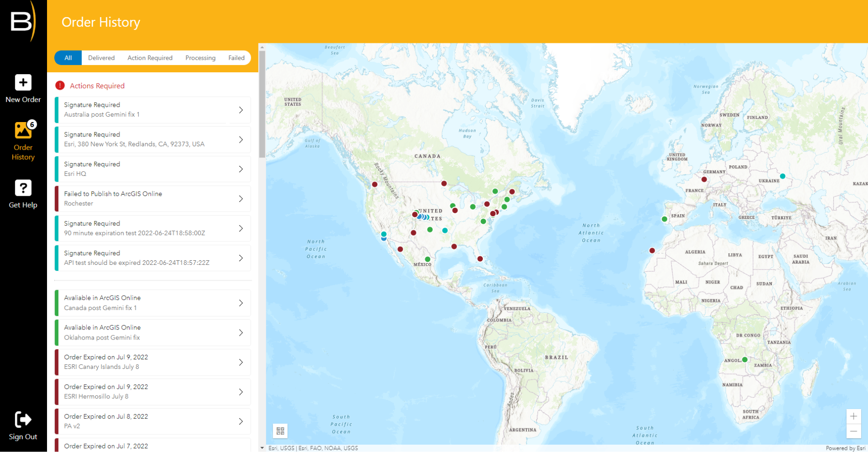Screen dimensions: 868x452
Task: Click the B logo at top left
Action: pyautogui.click(x=23, y=21)
